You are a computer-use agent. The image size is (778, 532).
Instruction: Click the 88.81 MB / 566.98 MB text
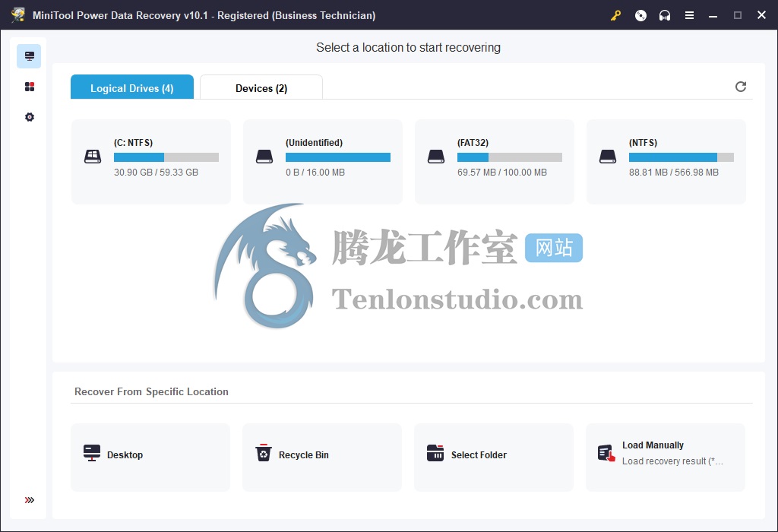point(674,173)
